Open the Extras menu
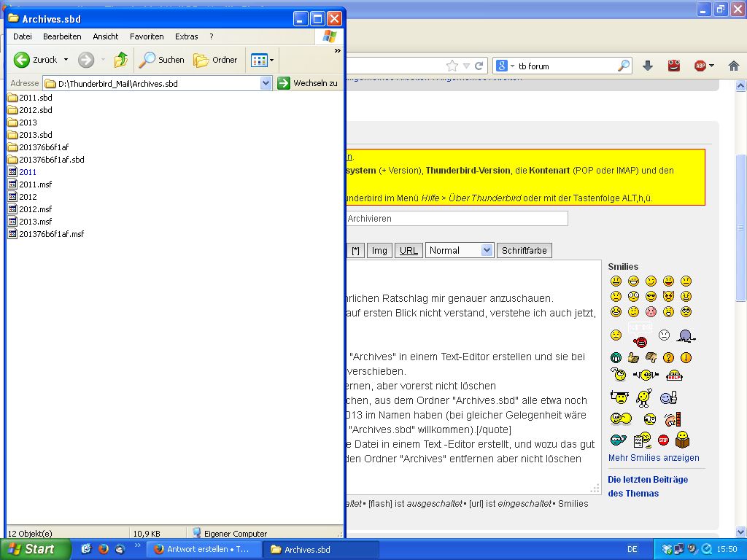This screenshot has height=560, width=747. 186,36
